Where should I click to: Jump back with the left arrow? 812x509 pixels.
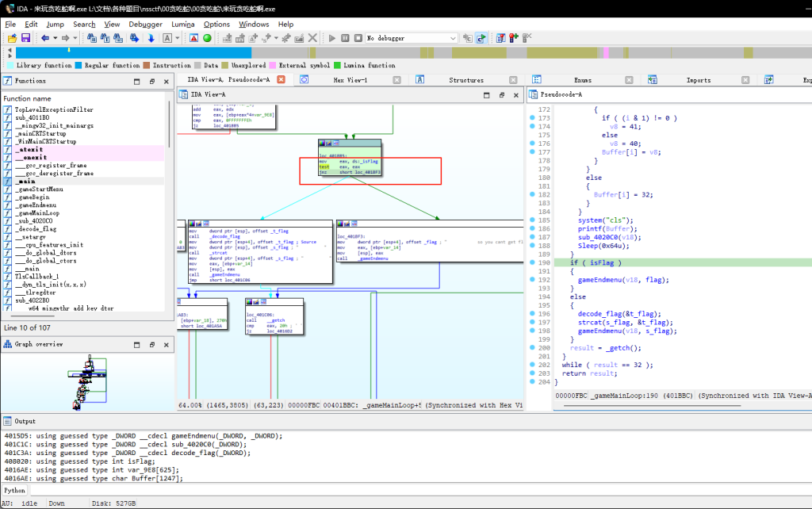tap(45, 38)
